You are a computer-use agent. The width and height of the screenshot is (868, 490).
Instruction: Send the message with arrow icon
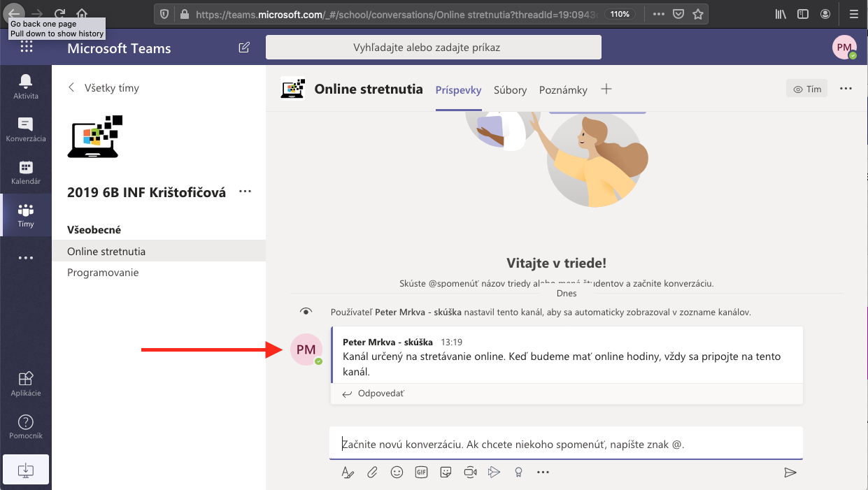(x=790, y=473)
